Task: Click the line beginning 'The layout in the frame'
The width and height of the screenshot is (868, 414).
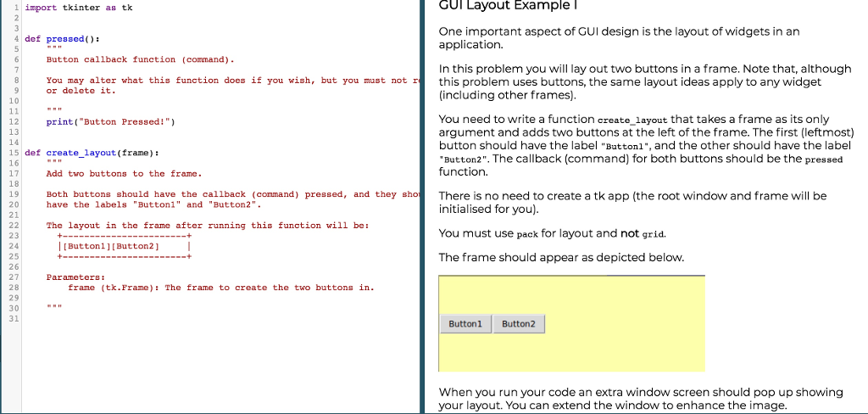Action: coord(207,226)
